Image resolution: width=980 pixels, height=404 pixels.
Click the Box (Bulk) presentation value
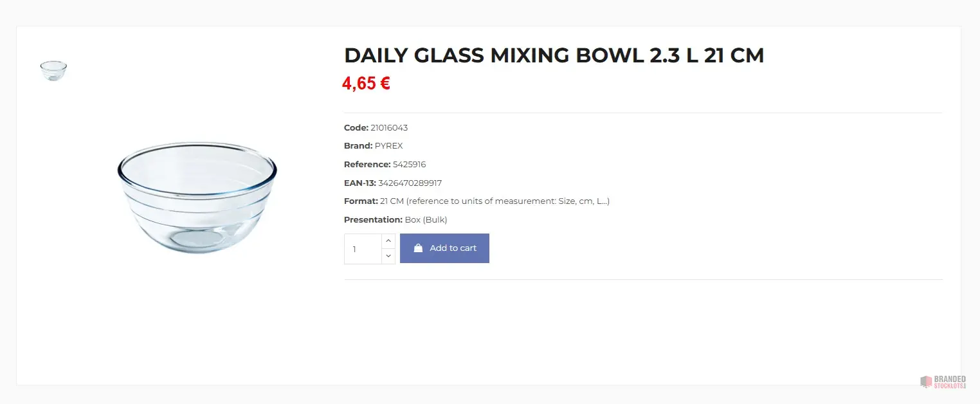426,220
